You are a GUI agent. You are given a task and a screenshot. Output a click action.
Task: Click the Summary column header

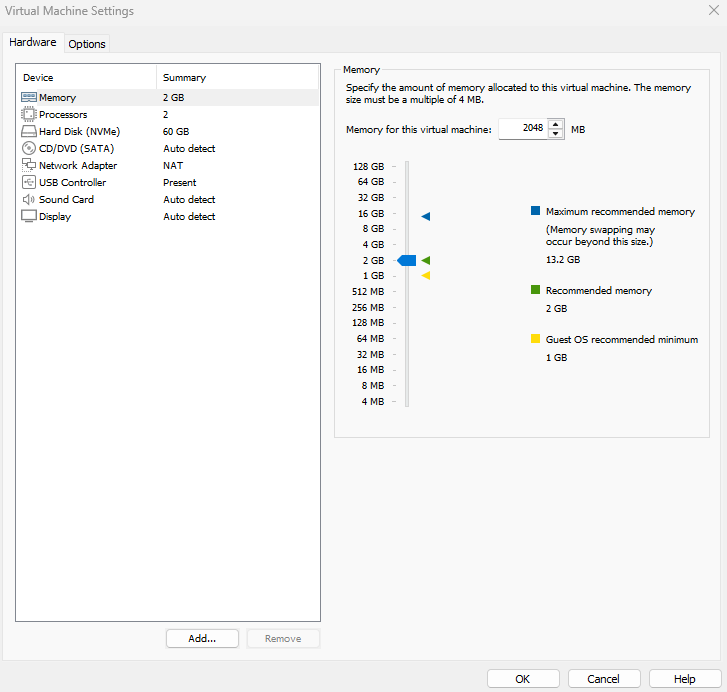tap(238, 77)
